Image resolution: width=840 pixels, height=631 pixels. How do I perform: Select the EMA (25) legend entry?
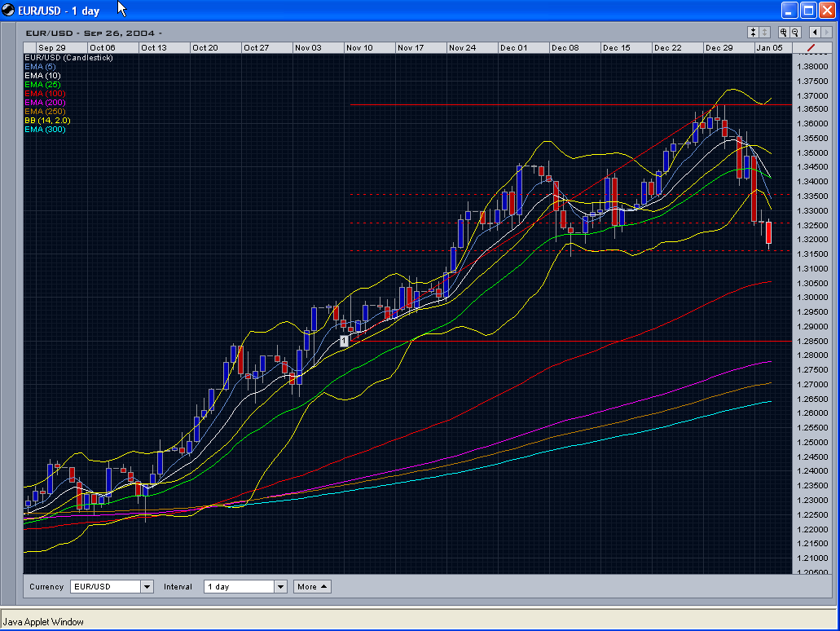pos(43,85)
